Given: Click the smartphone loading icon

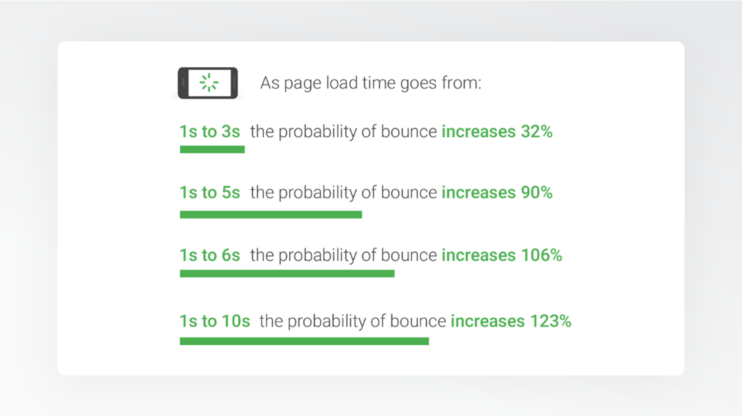Looking at the screenshot, I should coord(208,83).
